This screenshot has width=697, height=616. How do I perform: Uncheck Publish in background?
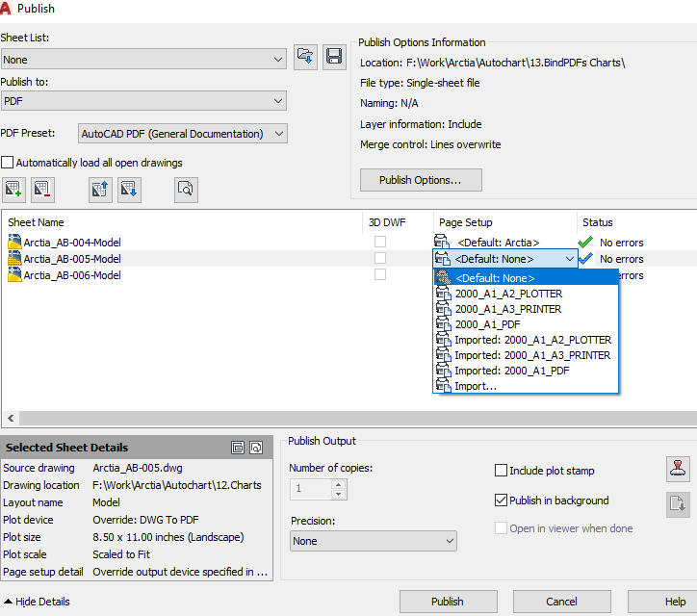click(x=501, y=500)
